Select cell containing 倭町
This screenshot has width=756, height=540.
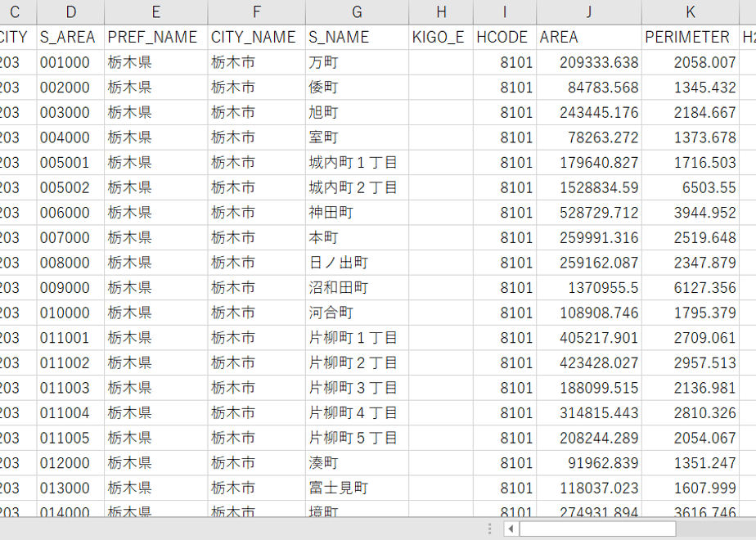357,88
